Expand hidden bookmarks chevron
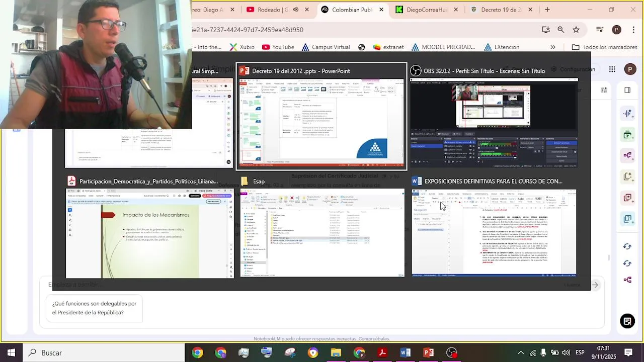The height and width of the screenshot is (362, 644). point(553,47)
